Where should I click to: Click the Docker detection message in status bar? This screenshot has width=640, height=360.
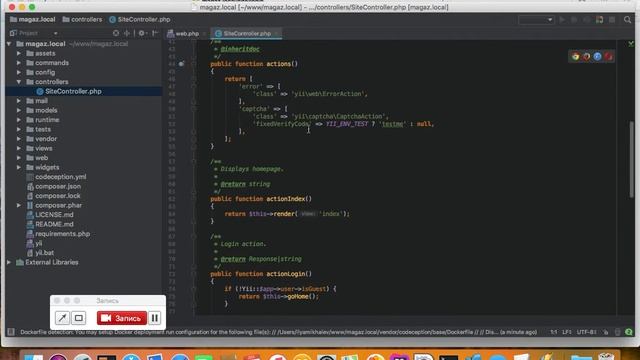[x=278, y=332]
